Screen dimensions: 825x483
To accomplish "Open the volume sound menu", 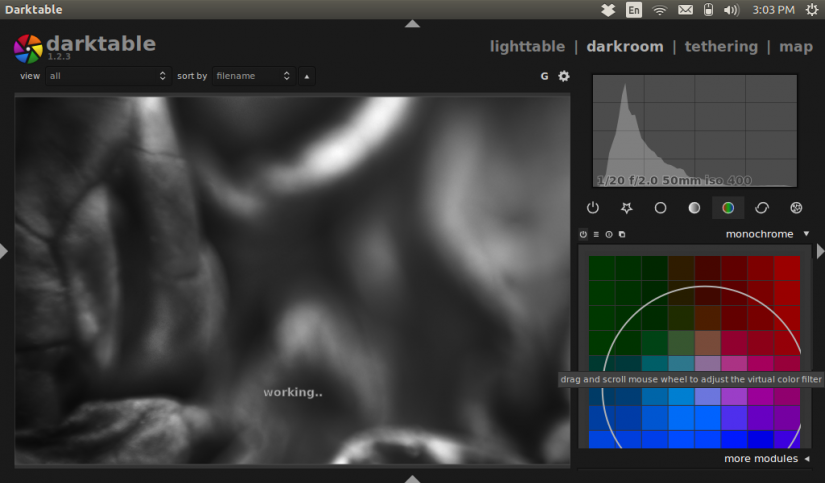I will 731,10.
